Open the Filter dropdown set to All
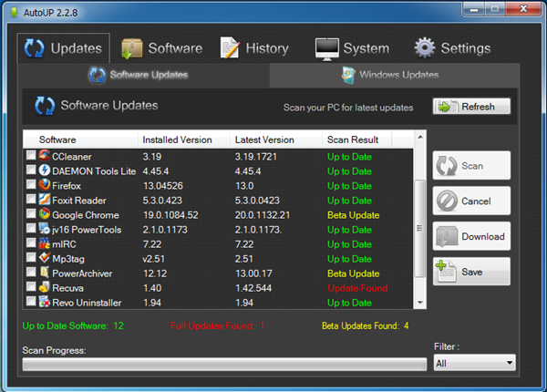This screenshot has height=392, width=547. coord(474,363)
